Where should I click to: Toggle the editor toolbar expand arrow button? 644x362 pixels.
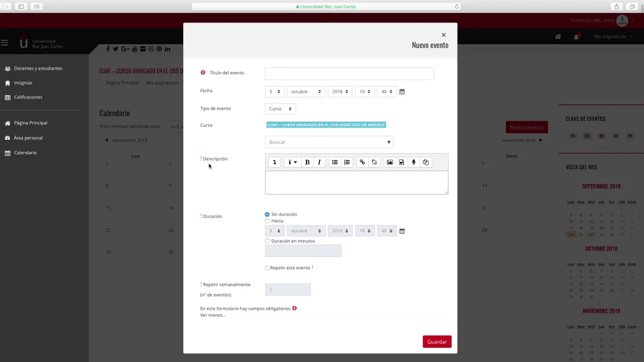pos(274,162)
